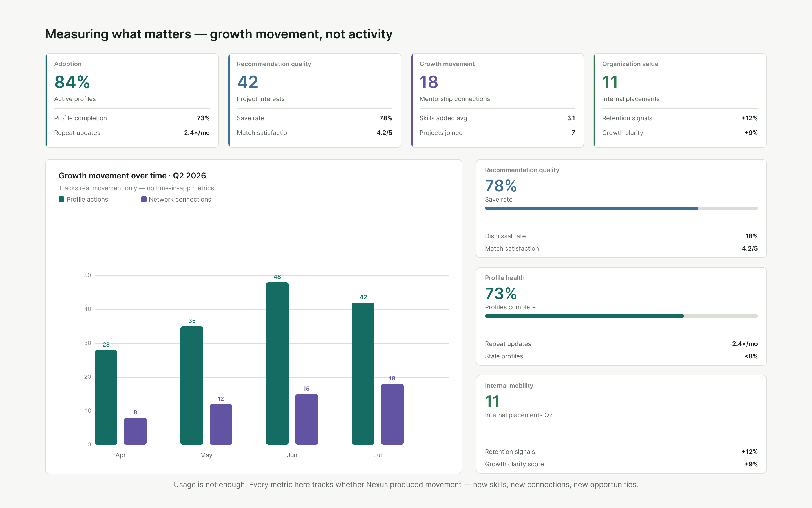Click the Match satisfaction row in side panel
Screen dimensions: 812x508
tap(621, 249)
